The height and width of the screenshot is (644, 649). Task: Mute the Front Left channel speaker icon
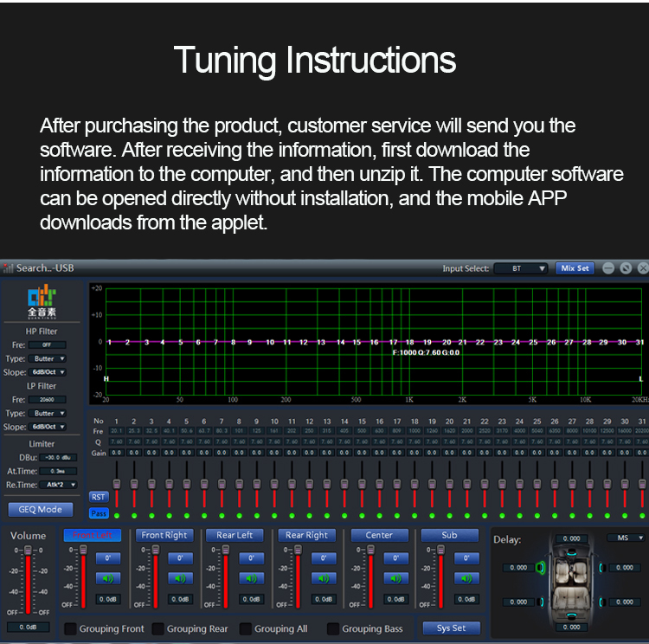[107, 578]
